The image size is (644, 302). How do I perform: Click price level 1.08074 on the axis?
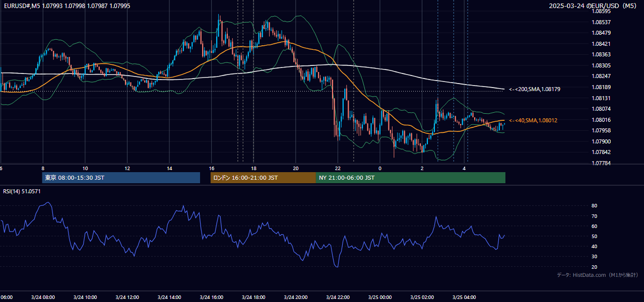coord(601,109)
